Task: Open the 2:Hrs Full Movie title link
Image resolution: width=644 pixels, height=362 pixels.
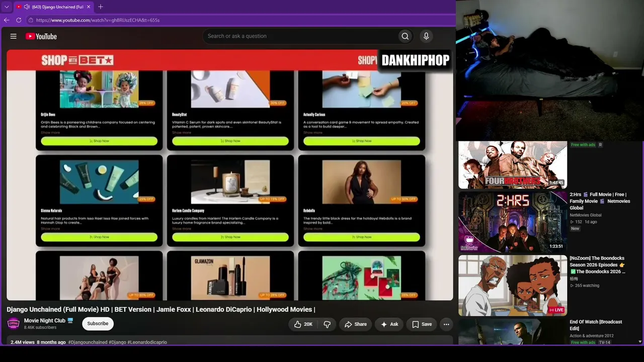Action: tap(599, 201)
